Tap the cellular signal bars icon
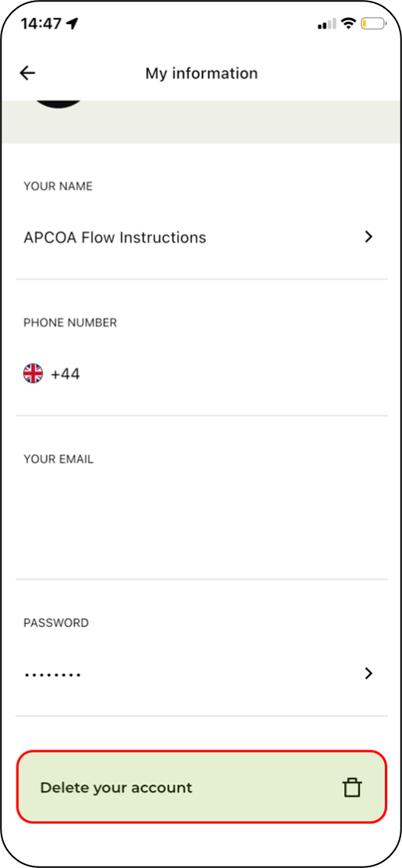Image resolution: width=402 pixels, height=868 pixels. (x=327, y=24)
